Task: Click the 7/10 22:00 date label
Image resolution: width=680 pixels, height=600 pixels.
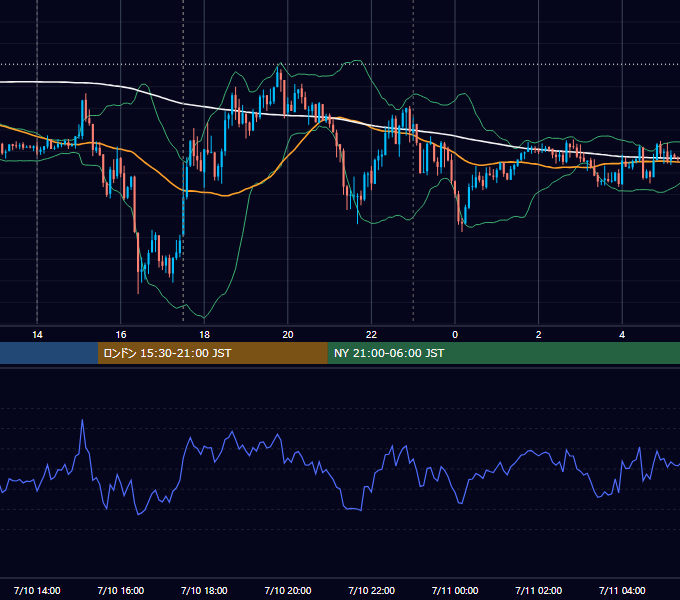Action: click(371, 590)
